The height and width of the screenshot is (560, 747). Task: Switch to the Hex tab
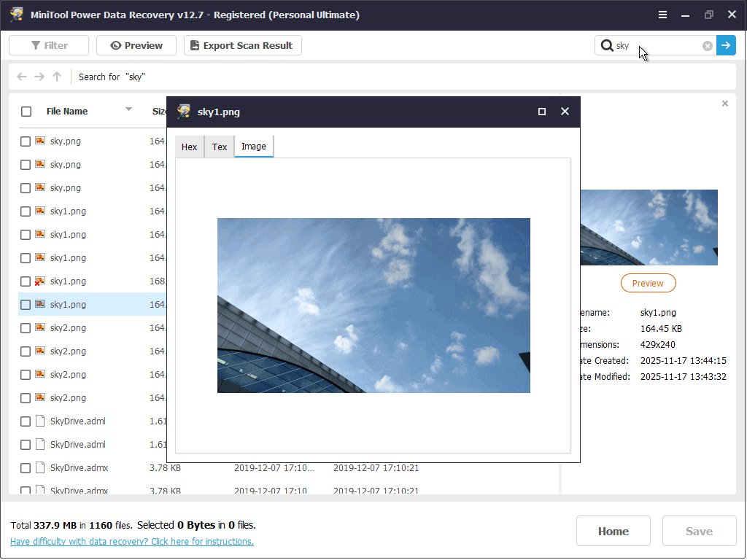(x=189, y=147)
